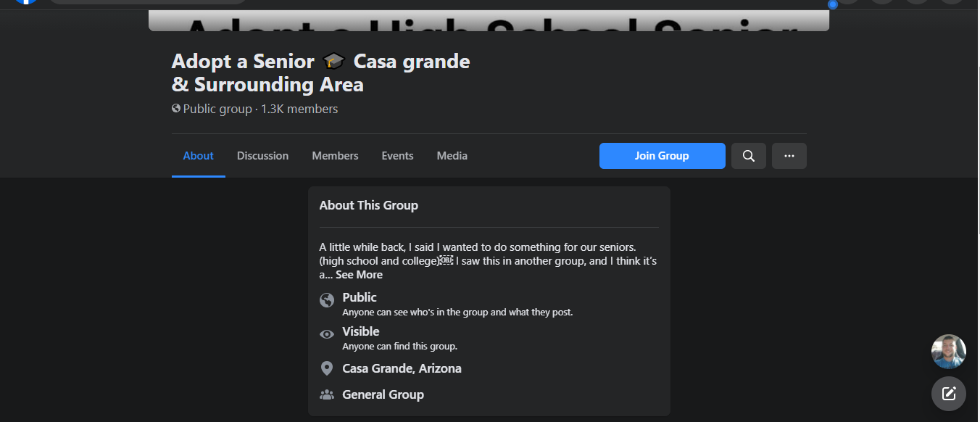The width and height of the screenshot is (980, 422).
Task: Click the globe icon beside Public privacy
Action: point(327,299)
